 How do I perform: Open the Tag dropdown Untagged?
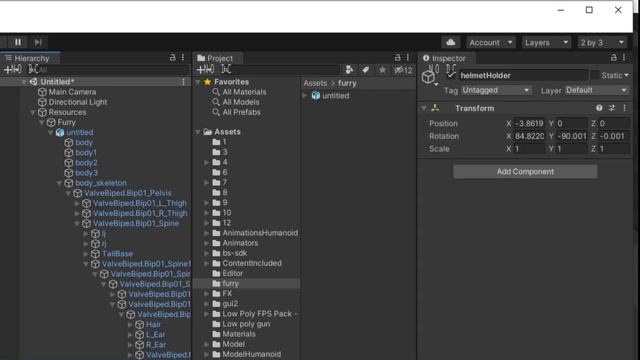click(496, 90)
